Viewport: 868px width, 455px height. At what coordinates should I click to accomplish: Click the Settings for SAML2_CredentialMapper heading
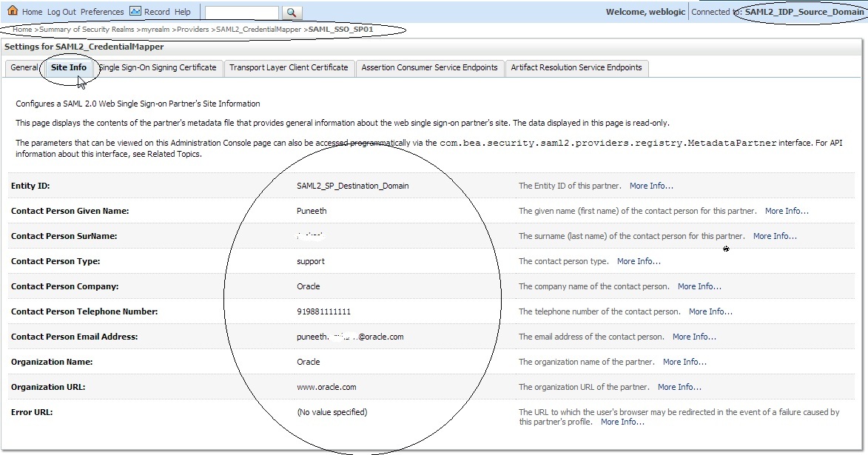pos(84,47)
